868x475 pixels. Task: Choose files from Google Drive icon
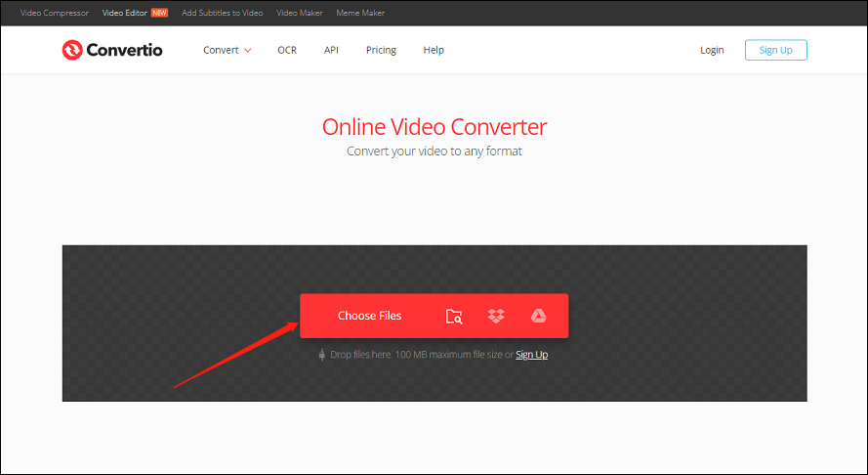tap(538, 316)
